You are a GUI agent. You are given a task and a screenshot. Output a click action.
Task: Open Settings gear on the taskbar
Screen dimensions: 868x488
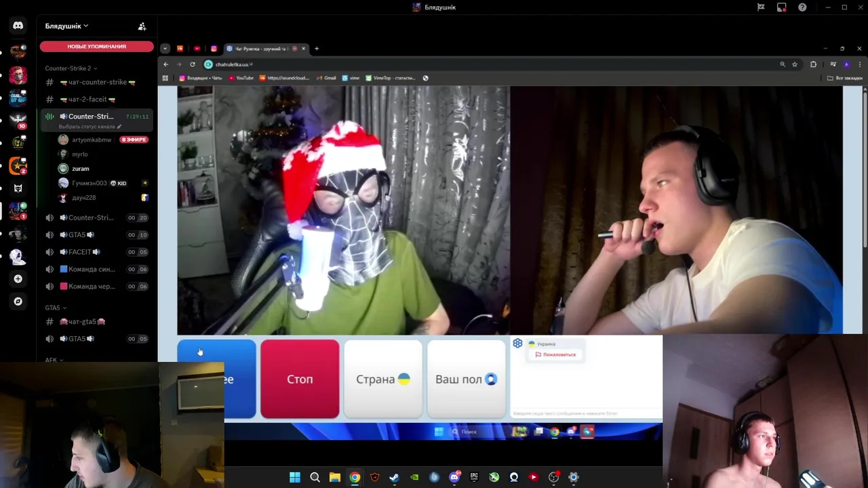tap(574, 477)
